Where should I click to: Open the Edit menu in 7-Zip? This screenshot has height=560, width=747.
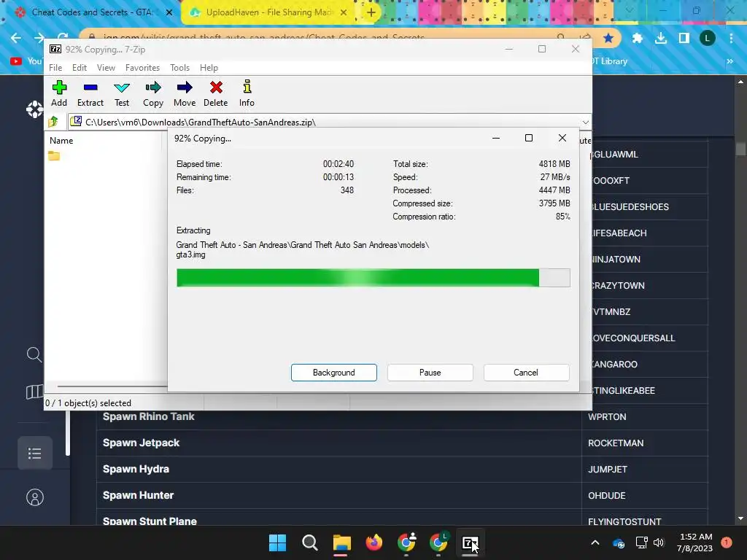79,68
